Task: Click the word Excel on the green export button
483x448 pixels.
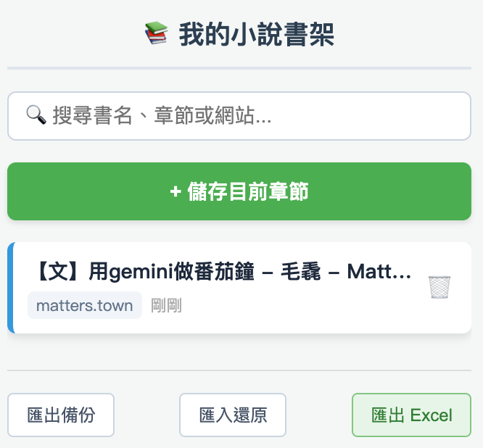Action: [431, 415]
